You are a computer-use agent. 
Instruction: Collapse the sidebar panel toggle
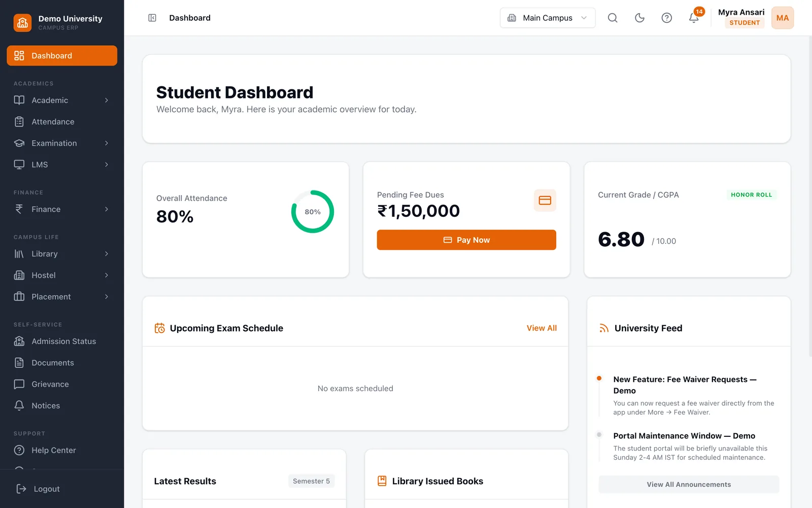point(152,18)
